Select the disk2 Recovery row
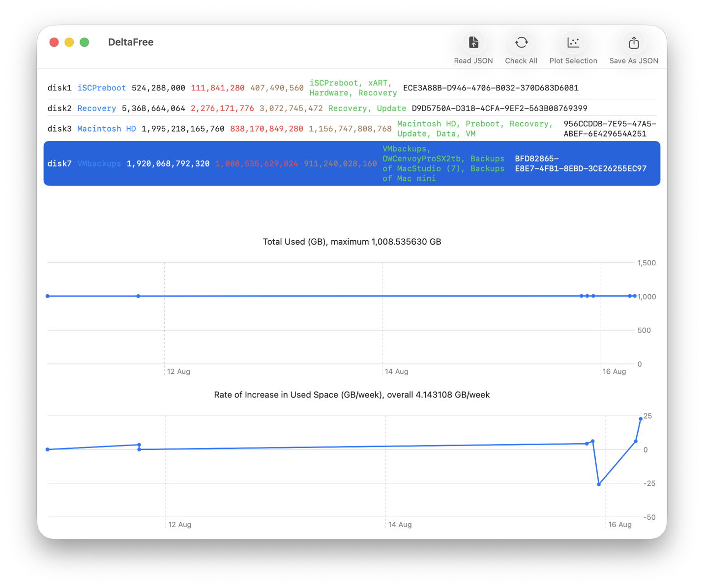This screenshot has width=704, height=588. (352, 109)
